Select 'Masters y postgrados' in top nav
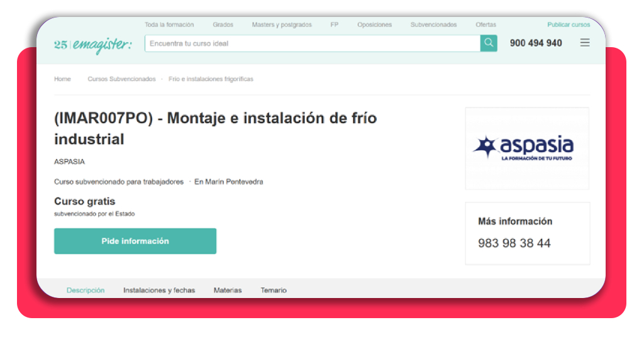Image resolution: width=644 pixels, height=337 pixels. click(x=282, y=25)
